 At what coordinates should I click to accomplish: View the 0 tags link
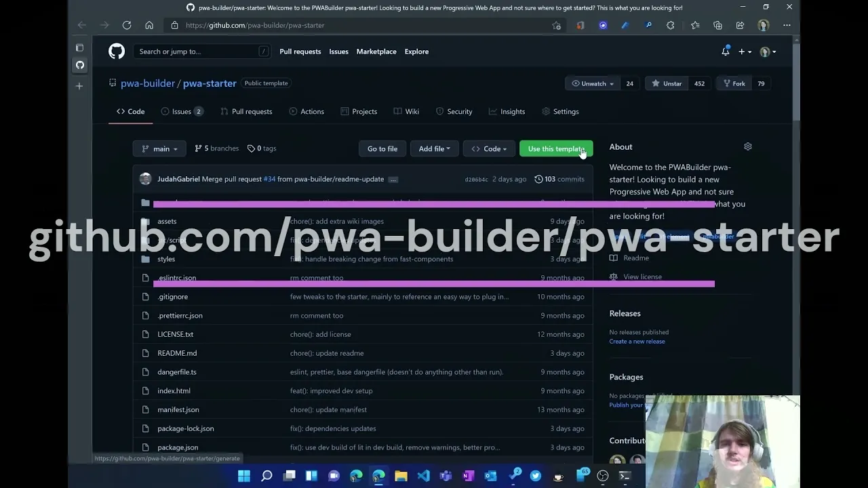(x=262, y=148)
